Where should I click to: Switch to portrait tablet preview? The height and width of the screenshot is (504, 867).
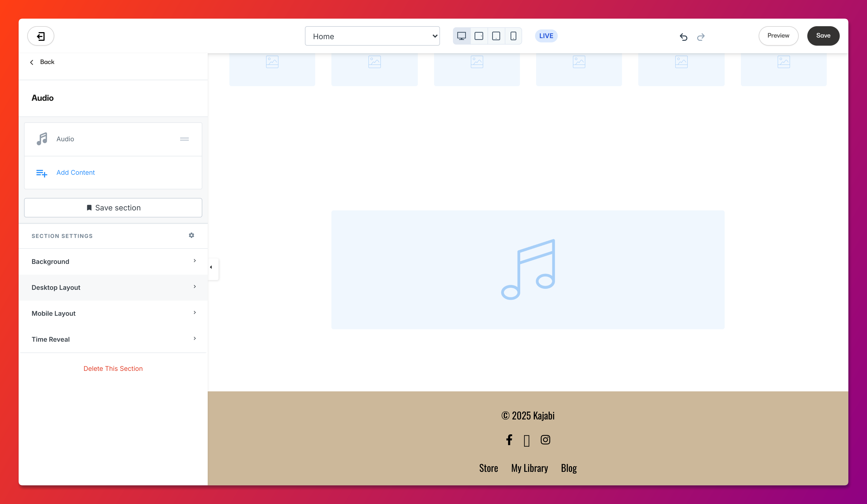[x=496, y=36]
